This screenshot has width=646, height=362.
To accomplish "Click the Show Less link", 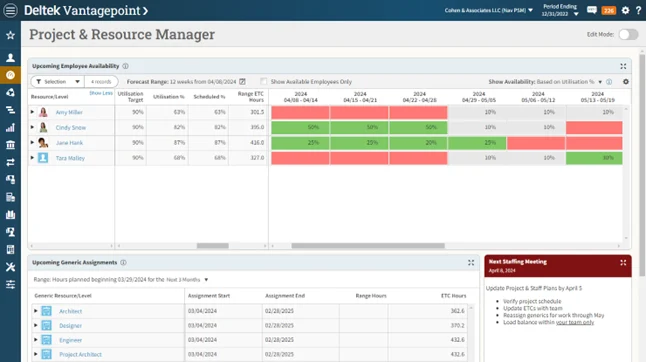I will pos(101,93).
